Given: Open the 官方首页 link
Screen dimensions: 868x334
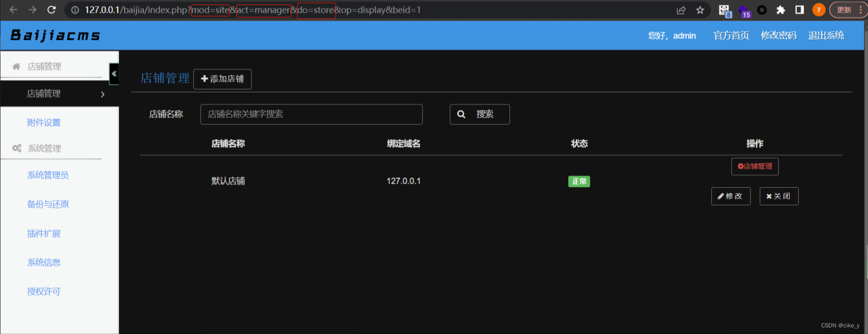Looking at the screenshot, I should coord(731,36).
